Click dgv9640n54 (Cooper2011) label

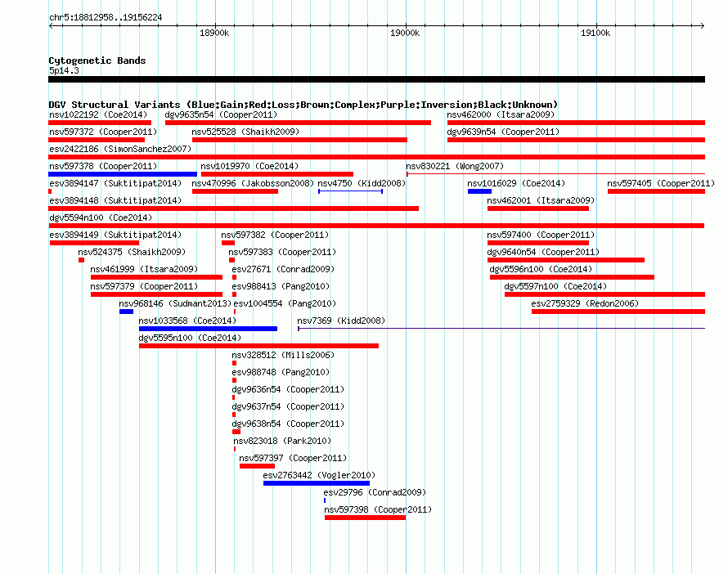pyautogui.click(x=543, y=252)
